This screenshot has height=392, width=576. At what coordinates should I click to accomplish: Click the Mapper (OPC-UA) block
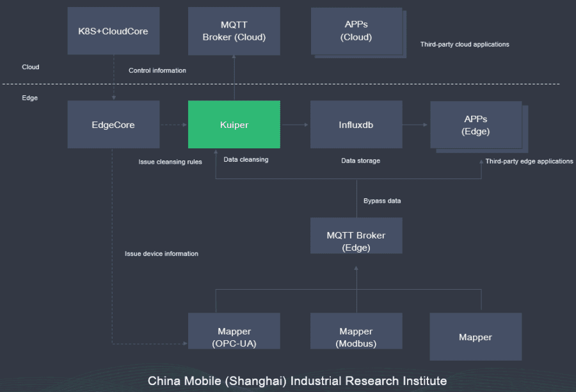(x=234, y=331)
